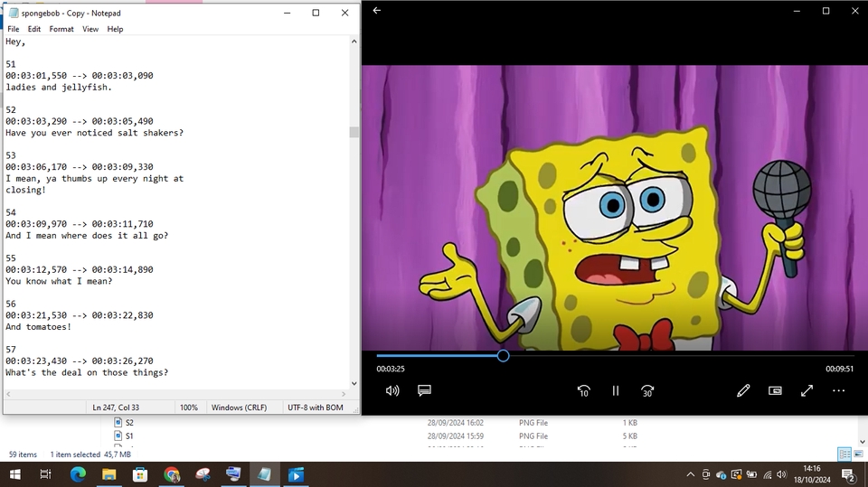Click the Notepad vertical scroll thumb
The height and width of the screenshot is (487, 868).
click(x=354, y=132)
